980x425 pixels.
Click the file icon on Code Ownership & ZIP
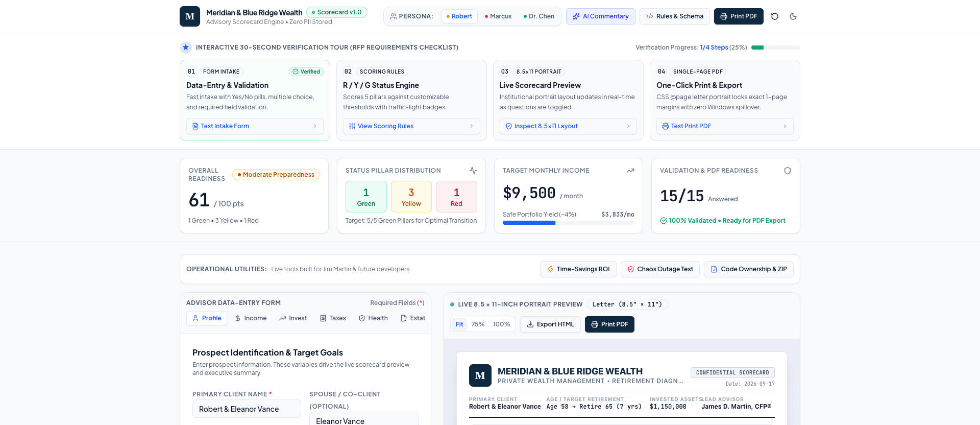tap(714, 269)
